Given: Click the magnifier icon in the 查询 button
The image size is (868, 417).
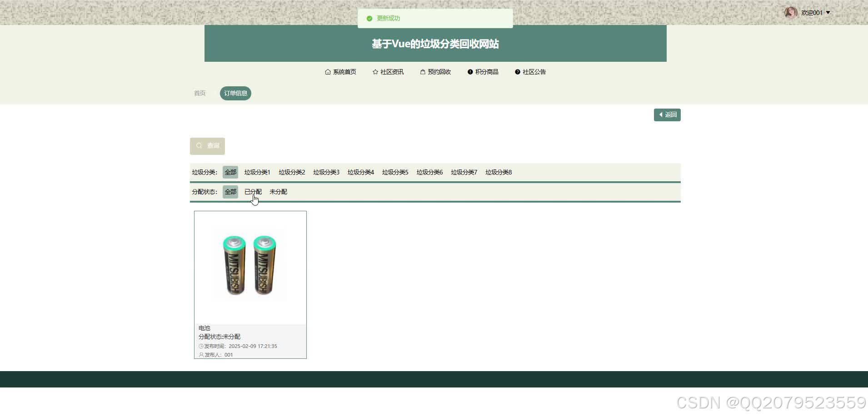Looking at the screenshot, I should click(200, 145).
